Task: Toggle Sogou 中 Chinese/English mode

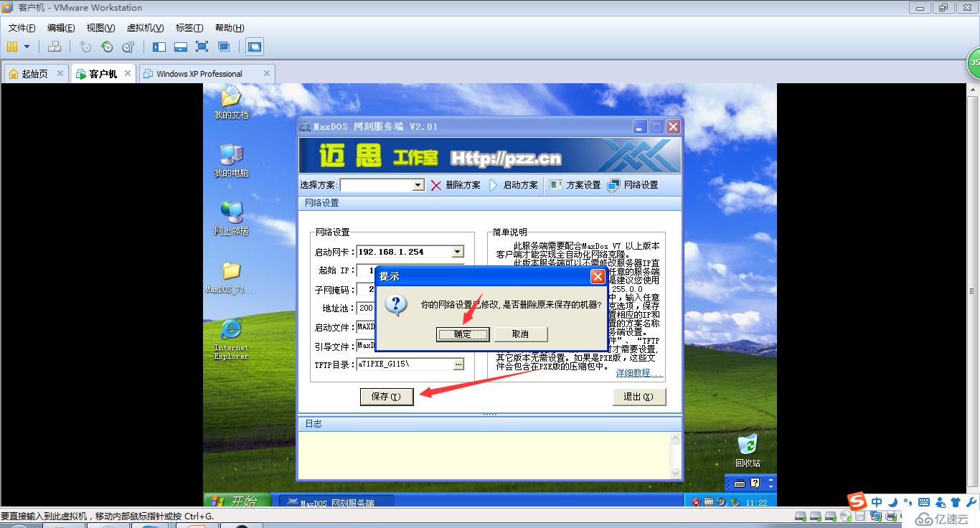Action: [x=877, y=501]
